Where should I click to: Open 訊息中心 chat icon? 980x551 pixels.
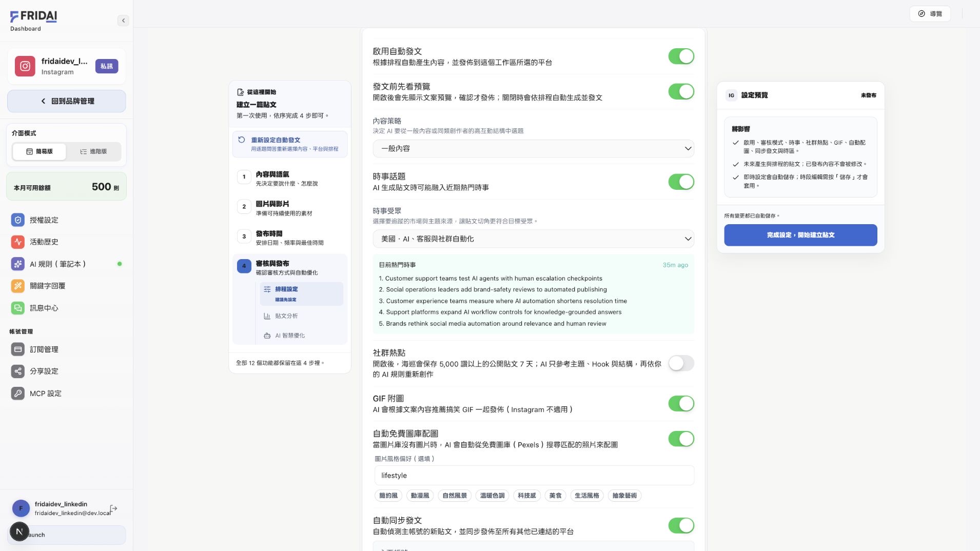18,308
